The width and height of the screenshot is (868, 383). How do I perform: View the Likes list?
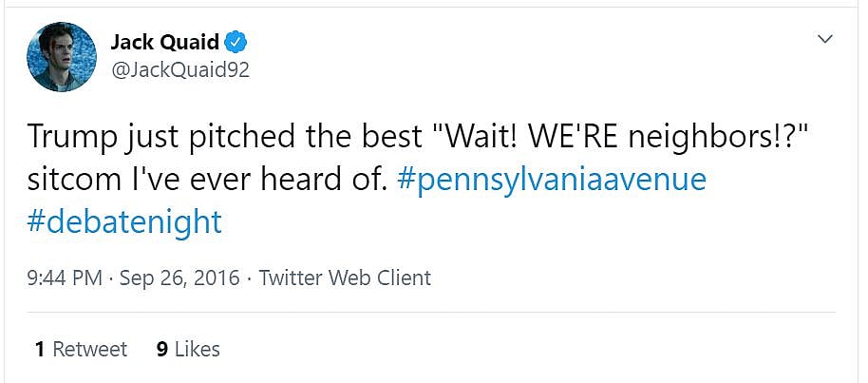[197, 349]
